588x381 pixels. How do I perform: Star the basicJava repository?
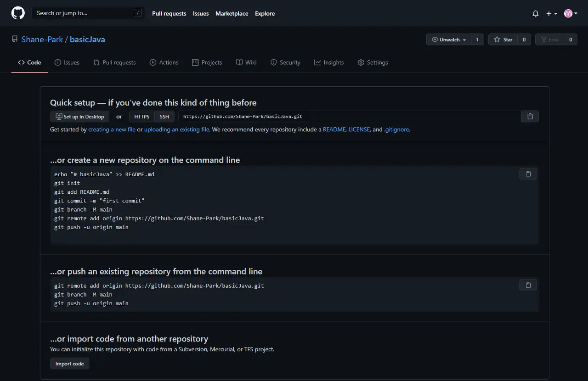[503, 39]
